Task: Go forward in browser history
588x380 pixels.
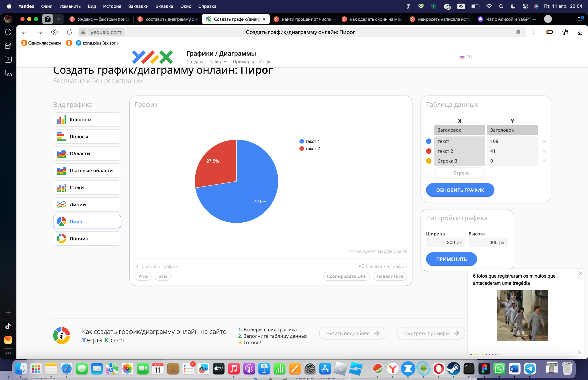Action: tap(39, 32)
